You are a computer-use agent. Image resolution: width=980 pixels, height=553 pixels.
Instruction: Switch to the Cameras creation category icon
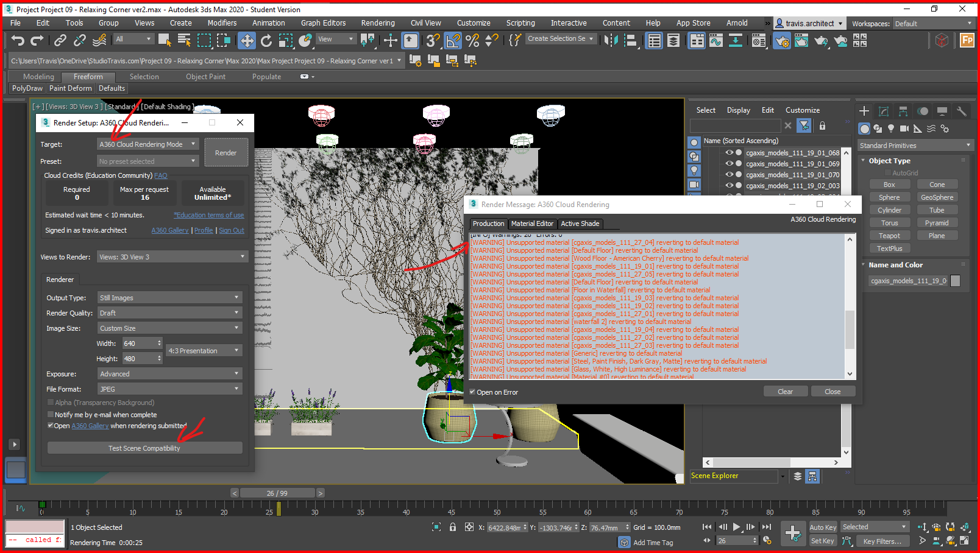904,128
